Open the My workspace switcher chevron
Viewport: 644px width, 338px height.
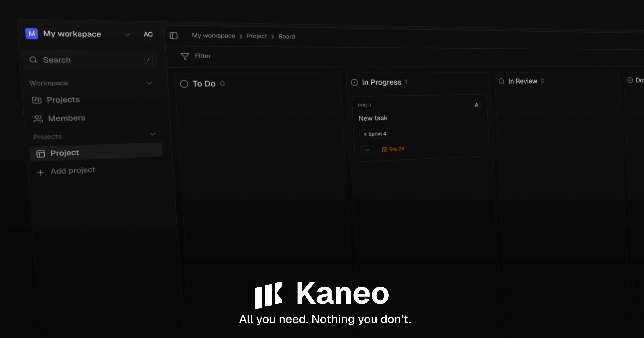pyautogui.click(x=127, y=35)
